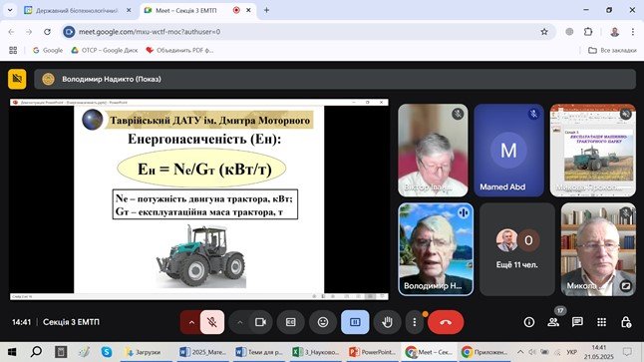Screen dimensions: 644x362
Task: Open the in-call chat panel
Action: coord(577,322)
